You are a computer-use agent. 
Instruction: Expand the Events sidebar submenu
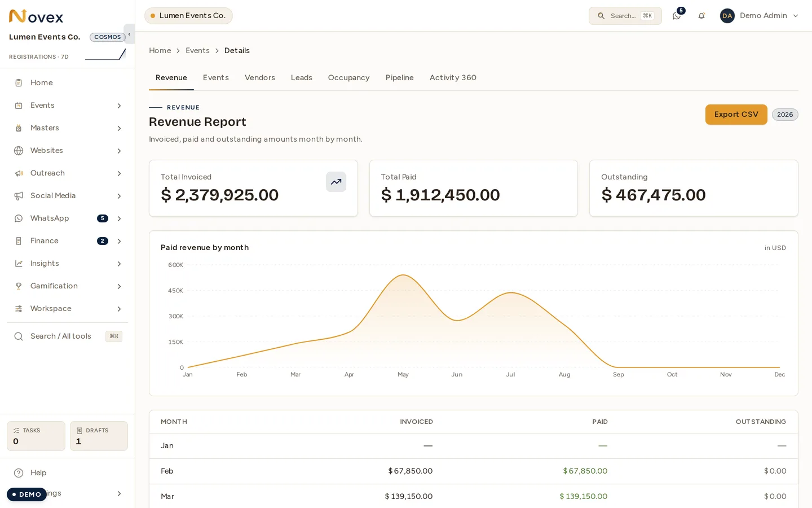(119, 106)
